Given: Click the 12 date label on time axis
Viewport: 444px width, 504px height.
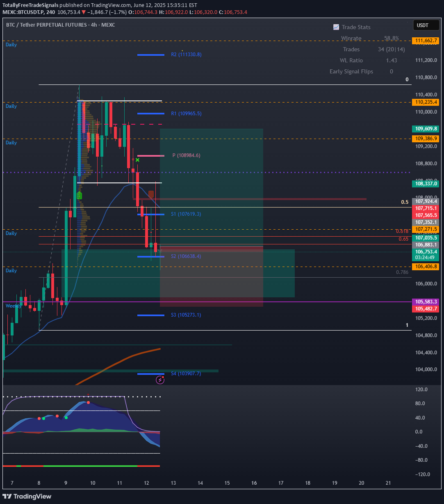Looking at the screenshot, I should coord(146,483).
